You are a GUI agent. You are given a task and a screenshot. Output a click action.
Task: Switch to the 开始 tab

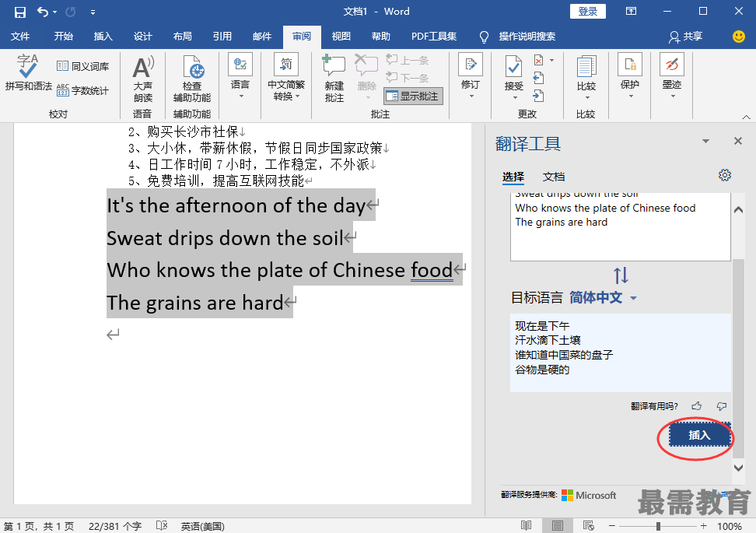[x=63, y=36]
